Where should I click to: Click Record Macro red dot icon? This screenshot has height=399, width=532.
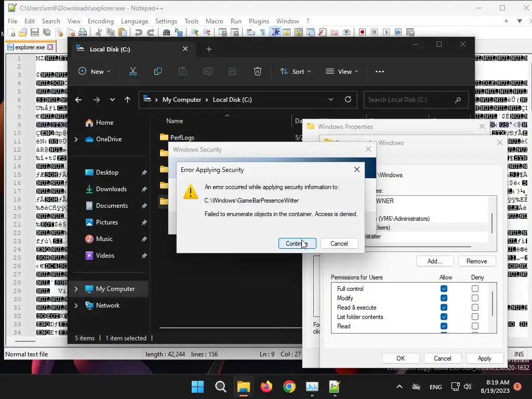tap(362, 32)
